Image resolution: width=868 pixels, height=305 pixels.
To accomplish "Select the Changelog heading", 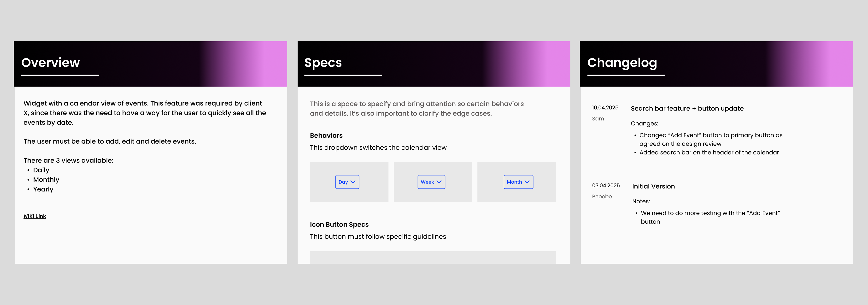I will pos(622,63).
